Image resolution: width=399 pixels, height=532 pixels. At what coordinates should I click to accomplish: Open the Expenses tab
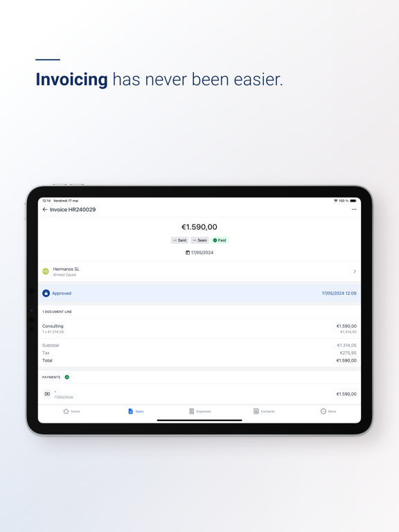pos(199,411)
